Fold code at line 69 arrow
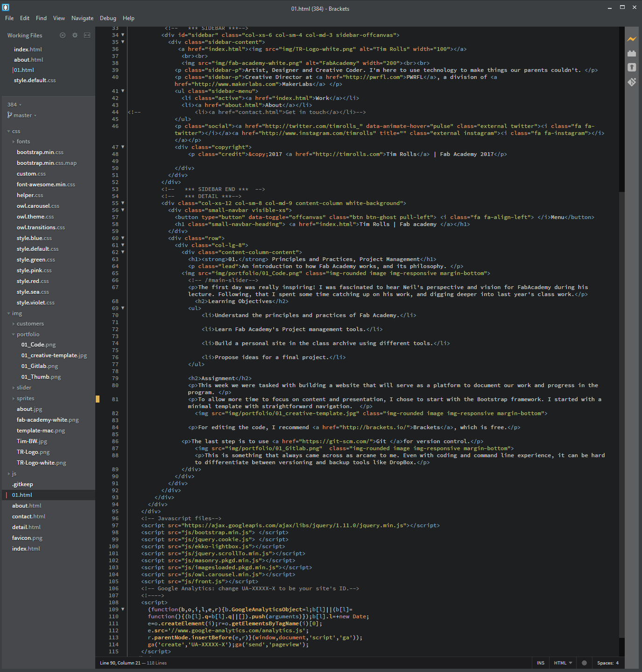The height and width of the screenshot is (672, 642). (123, 308)
